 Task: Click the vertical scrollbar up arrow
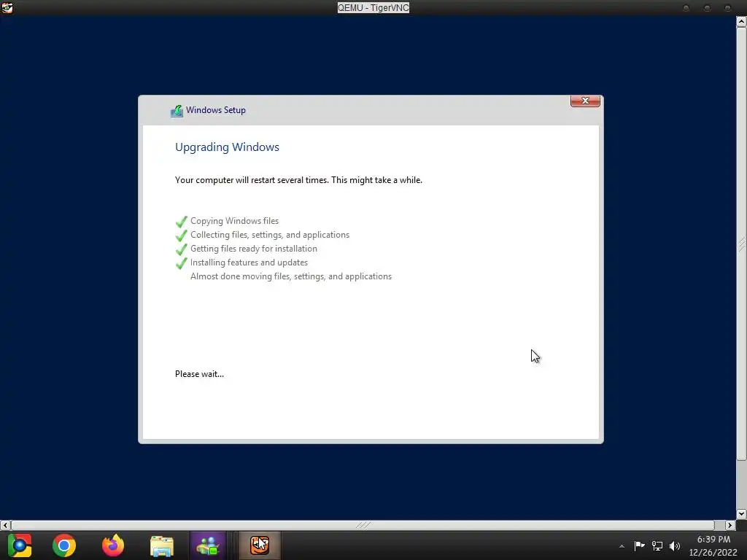point(741,22)
